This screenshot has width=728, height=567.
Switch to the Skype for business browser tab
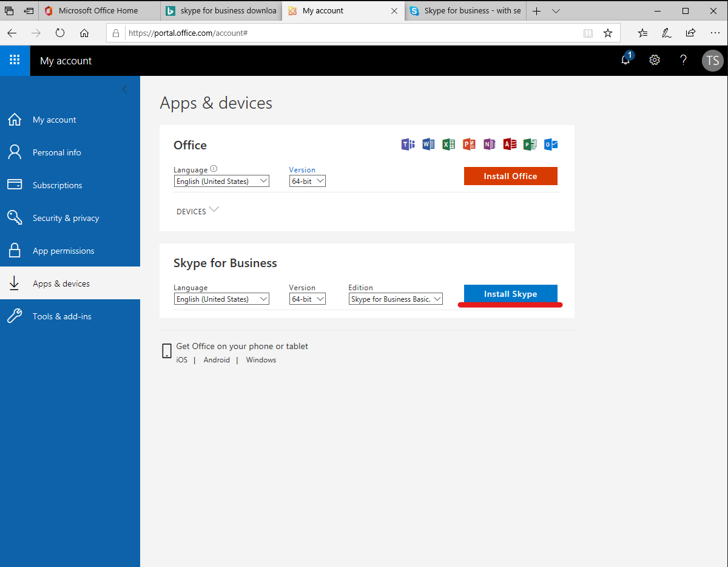tap(465, 10)
